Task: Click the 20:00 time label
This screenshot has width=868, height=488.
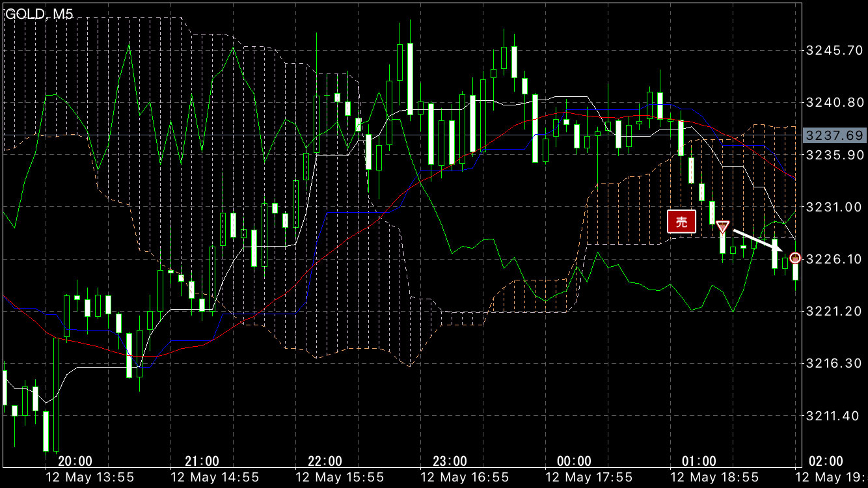Action: coord(75,461)
